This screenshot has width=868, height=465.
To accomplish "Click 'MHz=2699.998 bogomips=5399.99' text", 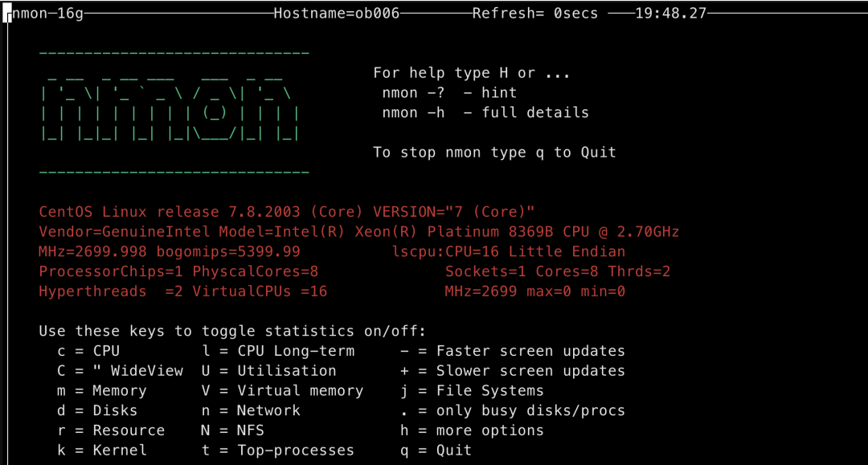I will [x=170, y=251].
